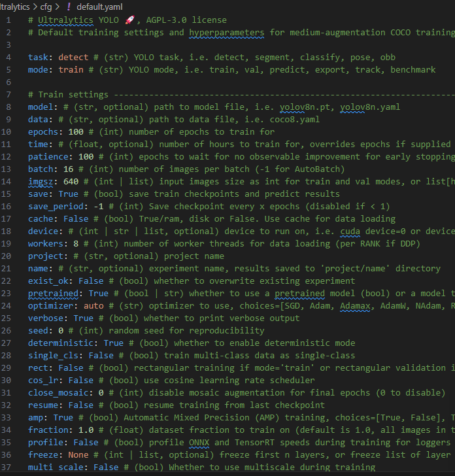Click the False value of 'single_cls'
The image size is (455, 476).
pyautogui.click(x=101, y=356)
